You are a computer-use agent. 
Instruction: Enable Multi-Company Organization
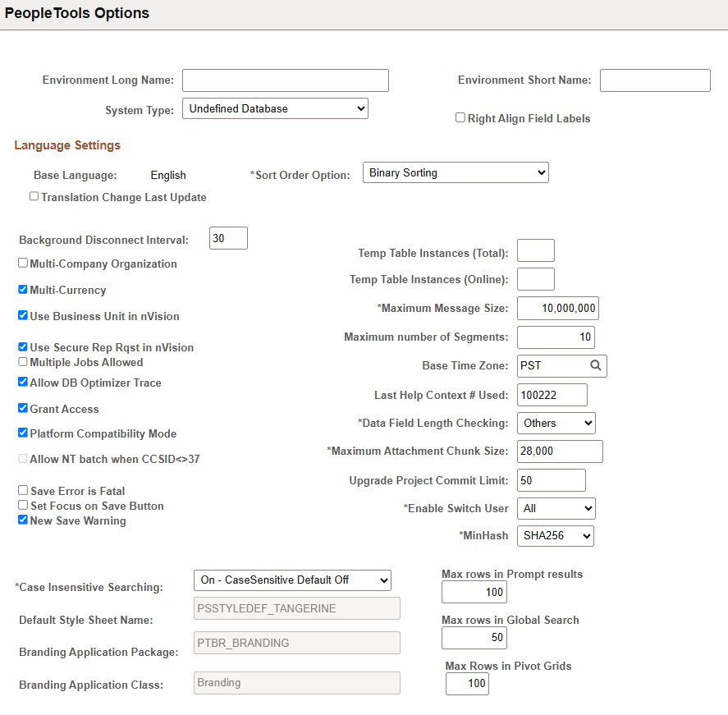click(x=23, y=261)
